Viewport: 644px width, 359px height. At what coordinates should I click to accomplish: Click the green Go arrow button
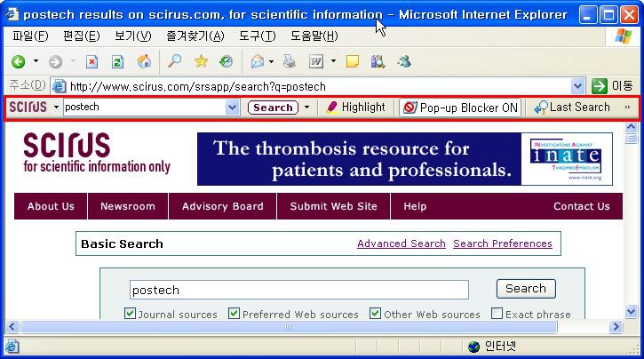600,86
